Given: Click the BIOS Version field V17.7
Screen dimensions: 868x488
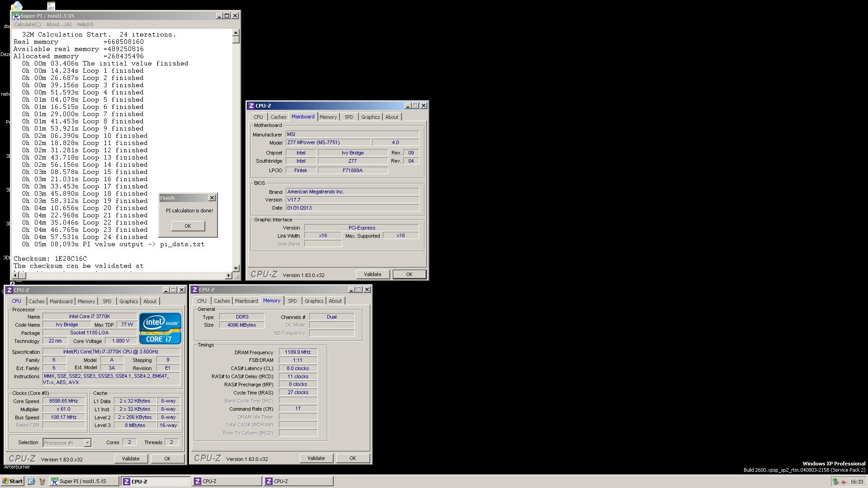Looking at the screenshot, I should coord(352,200).
